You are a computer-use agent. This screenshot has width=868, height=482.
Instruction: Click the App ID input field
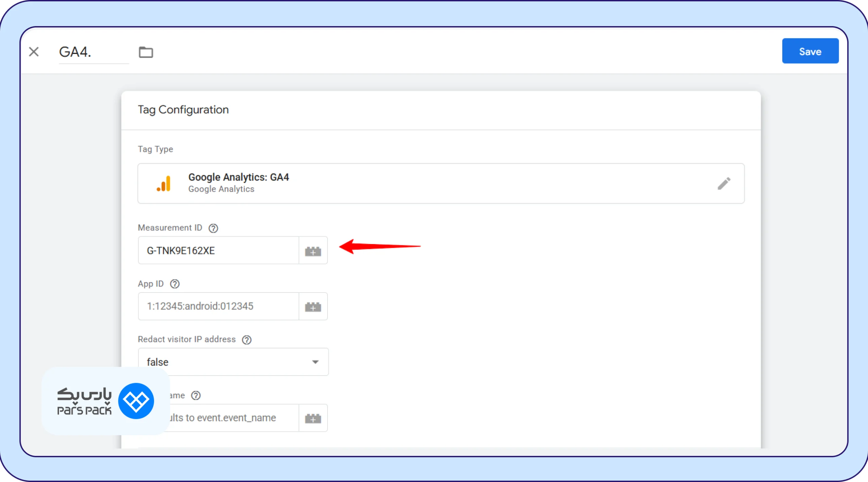[x=218, y=306]
